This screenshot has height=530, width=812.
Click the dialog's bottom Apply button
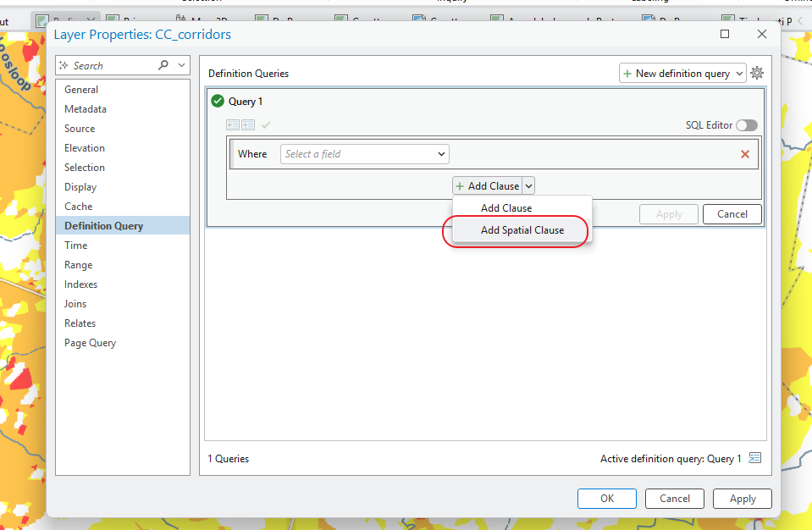[742, 499]
